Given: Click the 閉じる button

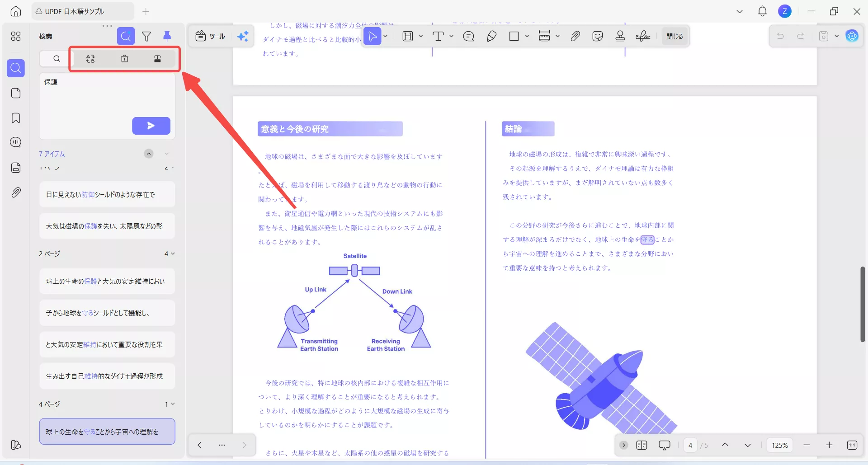Looking at the screenshot, I should pos(674,36).
